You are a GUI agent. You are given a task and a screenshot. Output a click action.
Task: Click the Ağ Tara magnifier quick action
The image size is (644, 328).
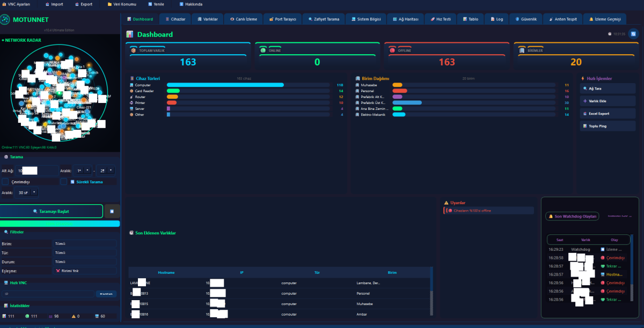pyautogui.click(x=608, y=88)
